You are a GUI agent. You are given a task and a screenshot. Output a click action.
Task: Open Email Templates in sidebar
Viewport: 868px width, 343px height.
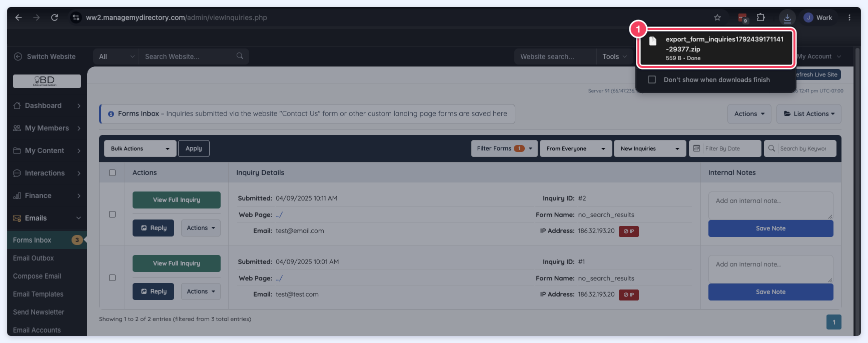38,294
